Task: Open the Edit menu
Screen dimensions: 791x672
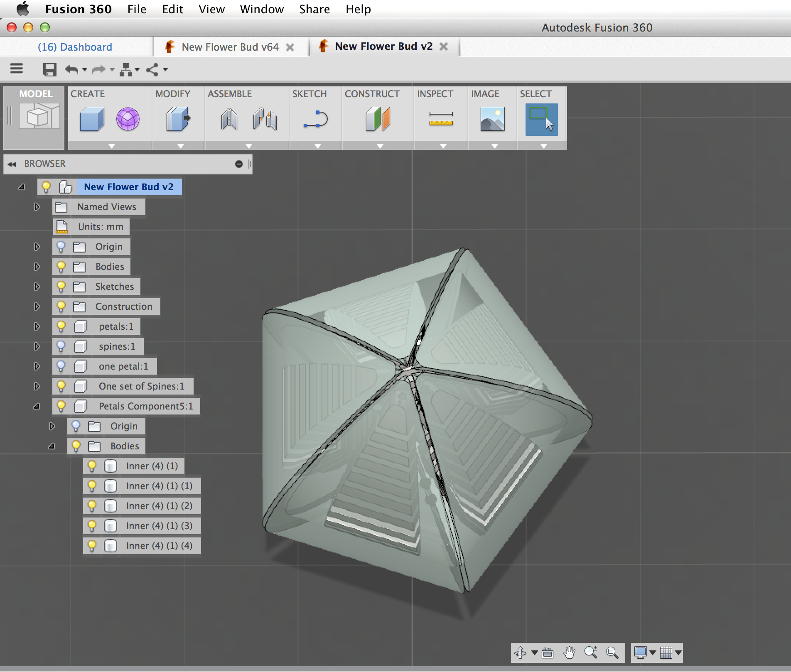Action: click(172, 9)
